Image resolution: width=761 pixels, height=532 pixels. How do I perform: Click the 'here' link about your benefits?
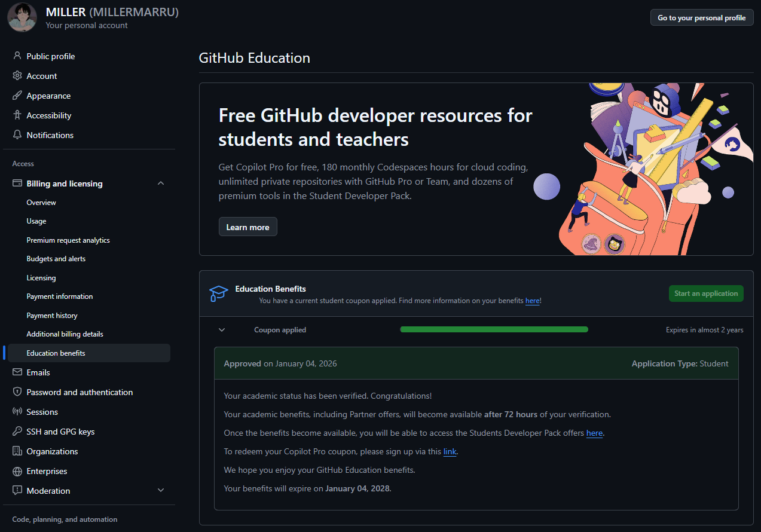(x=532, y=301)
